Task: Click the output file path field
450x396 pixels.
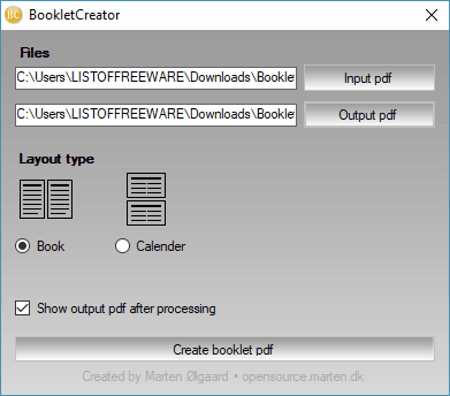Action: click(156, 115)
